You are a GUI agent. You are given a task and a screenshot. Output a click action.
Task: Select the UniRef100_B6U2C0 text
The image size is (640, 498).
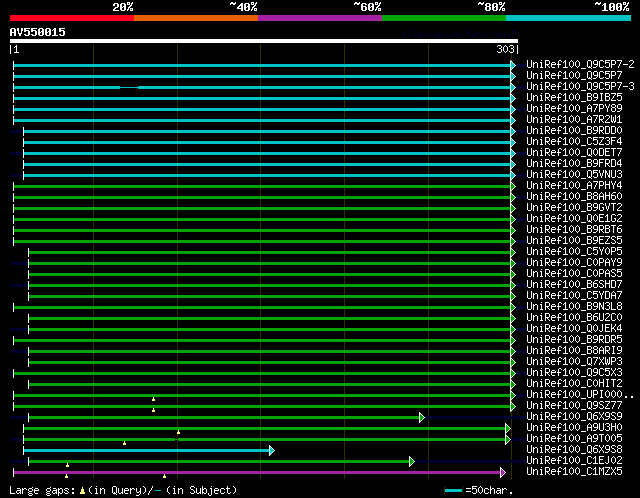coord(574,318)
